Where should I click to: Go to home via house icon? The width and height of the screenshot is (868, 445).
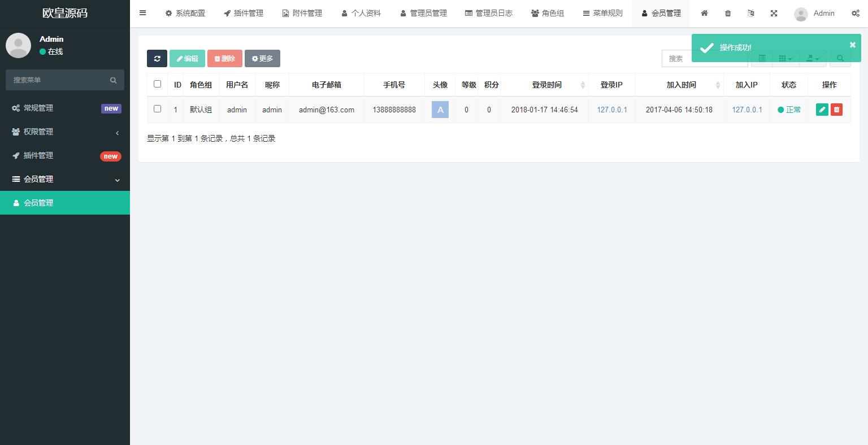click(704, 13)
